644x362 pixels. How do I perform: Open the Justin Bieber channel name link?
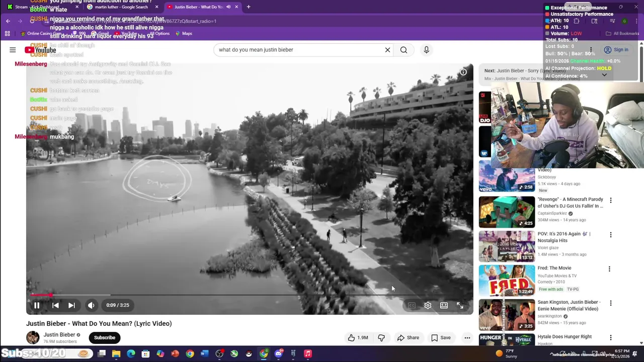click(59, 335)
